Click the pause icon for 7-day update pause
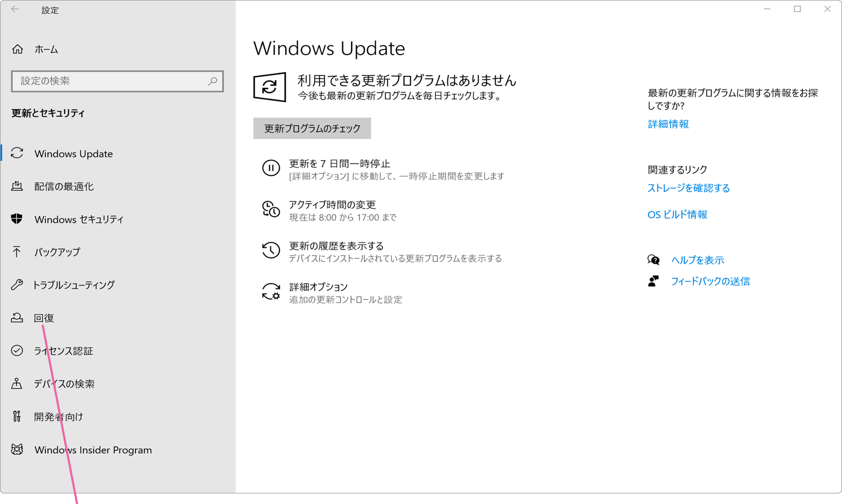The width and height of the screenshot is (842, 504). click(x=271, y=168)
